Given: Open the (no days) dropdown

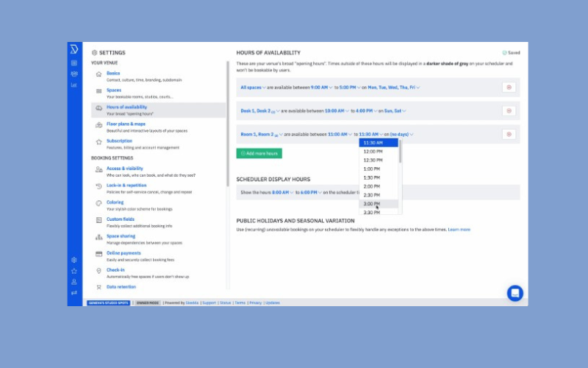Looking at the screenshot, I should pyautogui.click(x=401, y=134).
